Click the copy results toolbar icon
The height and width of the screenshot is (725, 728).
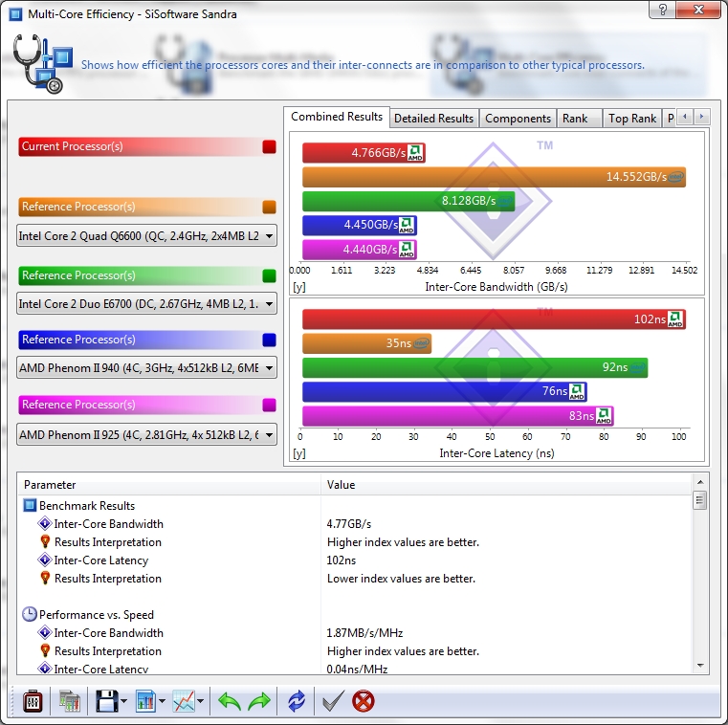click(69, 701)
